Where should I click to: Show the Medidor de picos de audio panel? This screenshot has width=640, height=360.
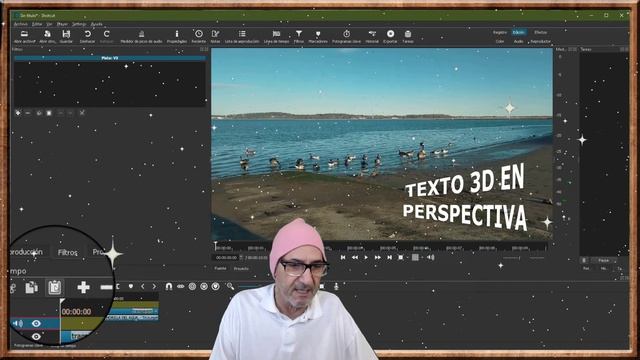click(x=141, y=36)
